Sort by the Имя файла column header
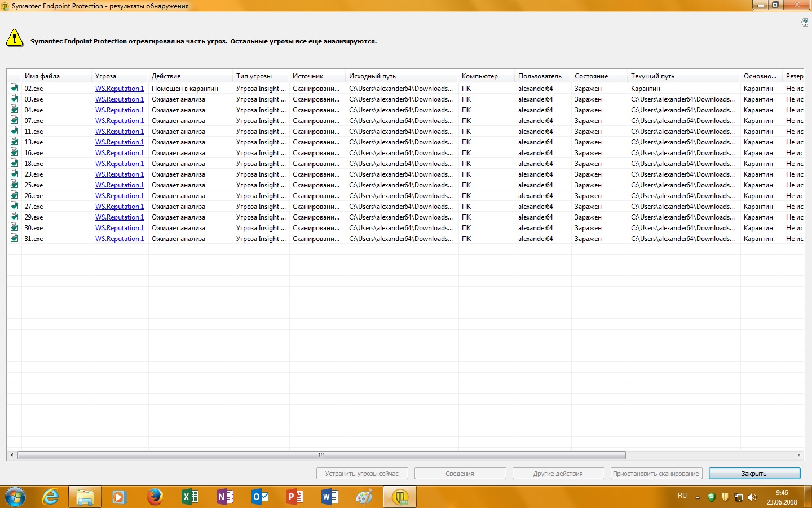The height and width of the screenshot is (508, 812). pos(56,76)
